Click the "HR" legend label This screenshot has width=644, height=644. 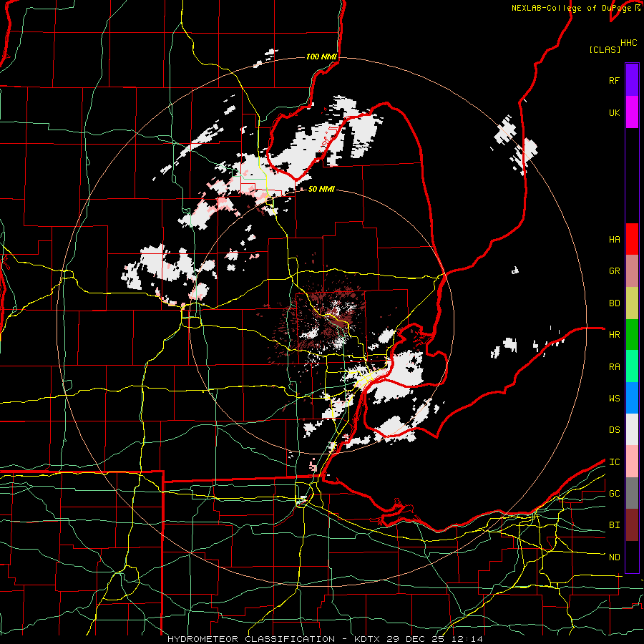point(614,335)
